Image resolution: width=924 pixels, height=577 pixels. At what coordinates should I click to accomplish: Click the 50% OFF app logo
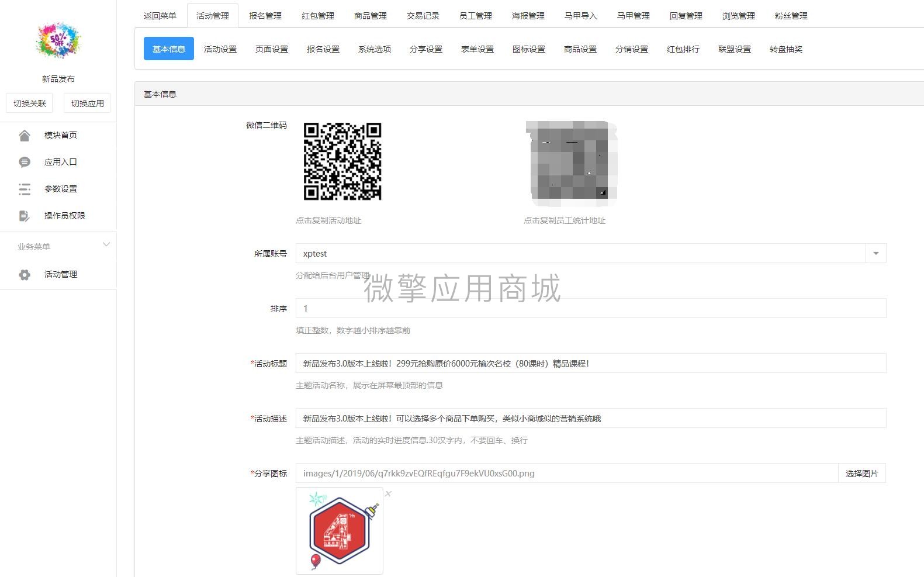[58, 40]
